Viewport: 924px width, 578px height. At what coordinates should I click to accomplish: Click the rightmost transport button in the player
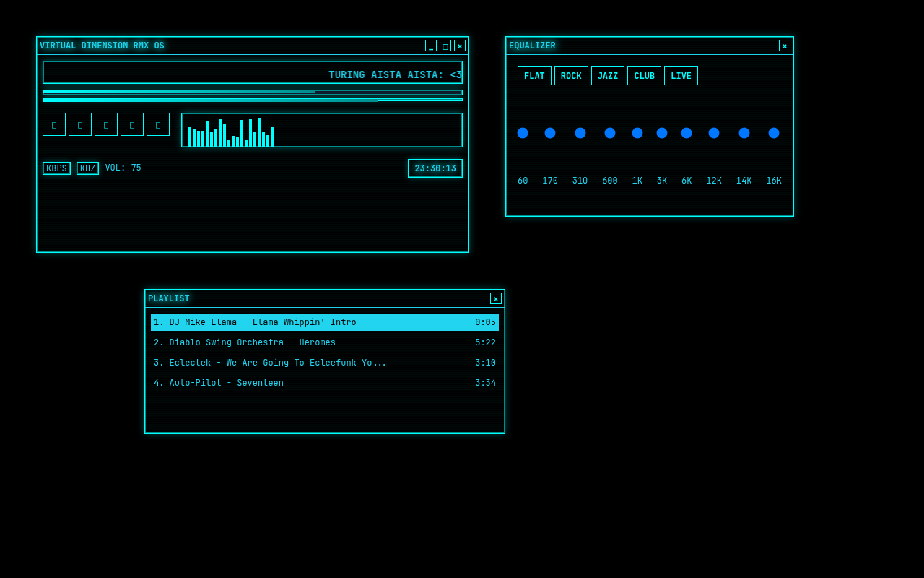pos(158,124)
